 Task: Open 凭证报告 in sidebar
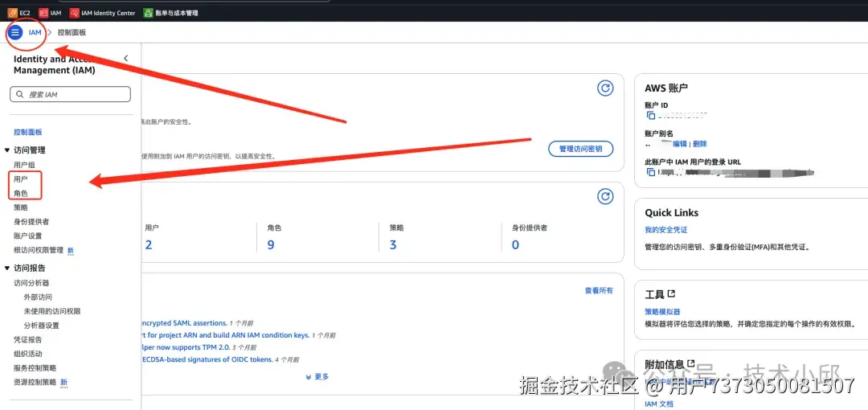pyautogui.click(x=27, y=339)
